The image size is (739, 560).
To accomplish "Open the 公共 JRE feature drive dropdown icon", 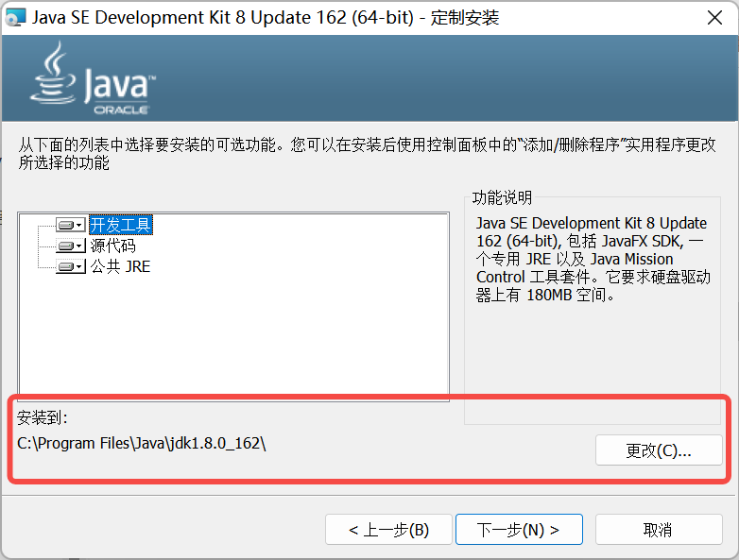I will point(71,266).
